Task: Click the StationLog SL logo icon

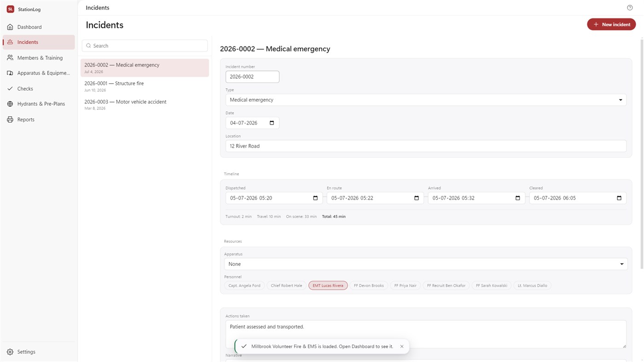Action: 10,9
